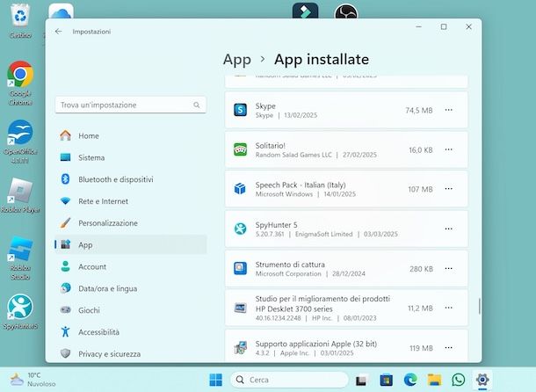This screenshot has width=536, height=392.
Task: Click the Task View taskbar button
Action: [x=361, y=380]
